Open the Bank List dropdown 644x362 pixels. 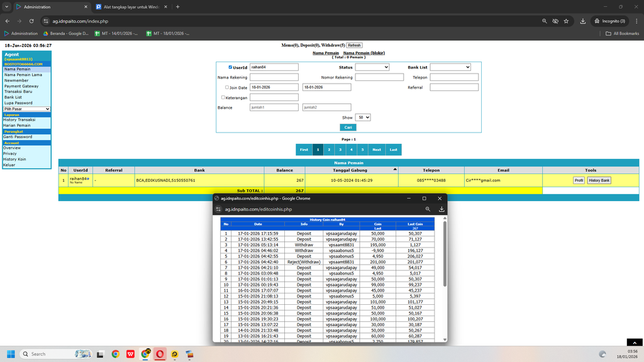click(450, 67)
